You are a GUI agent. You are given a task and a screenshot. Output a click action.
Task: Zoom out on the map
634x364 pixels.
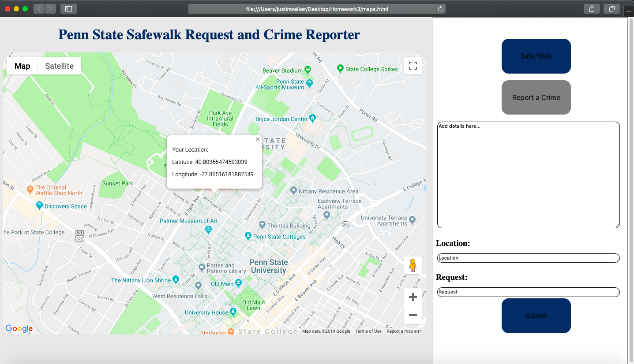coord(413,315)
